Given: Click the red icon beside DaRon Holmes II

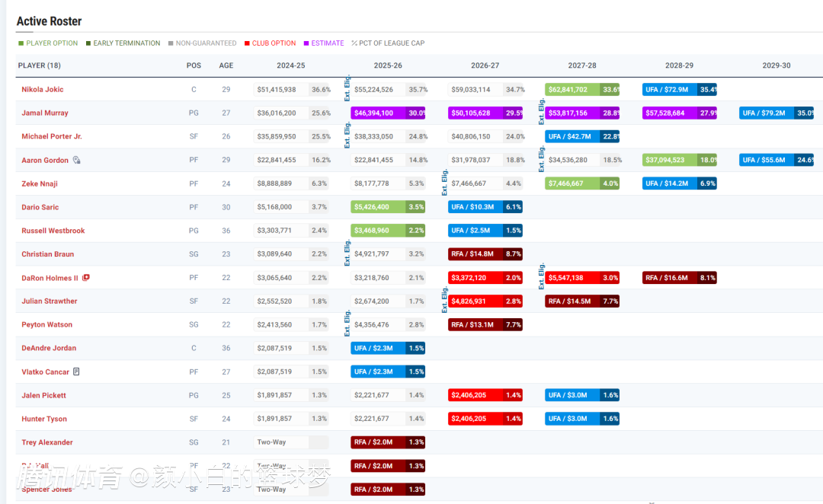Looking at the screenshot, I should 86,278.
